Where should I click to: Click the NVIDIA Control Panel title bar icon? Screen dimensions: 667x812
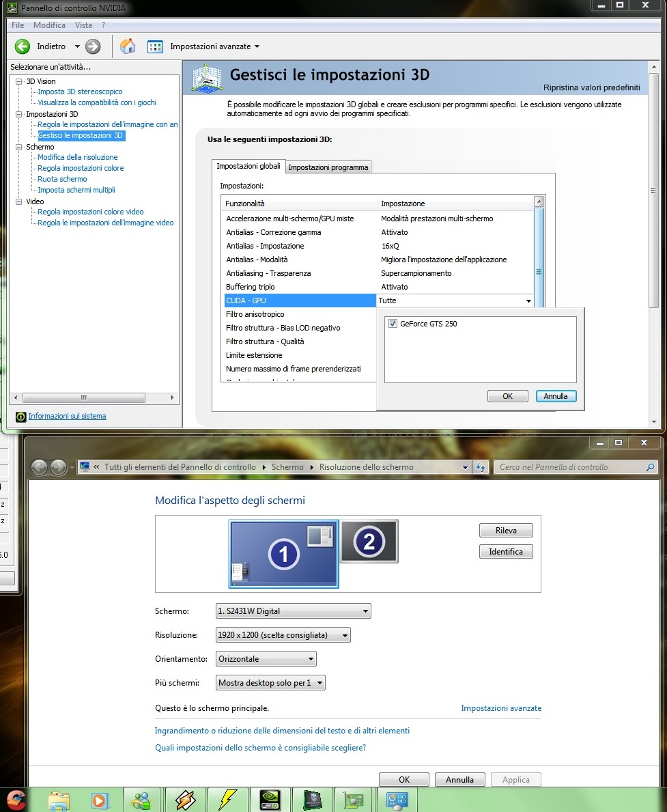(x=12, y=8)
